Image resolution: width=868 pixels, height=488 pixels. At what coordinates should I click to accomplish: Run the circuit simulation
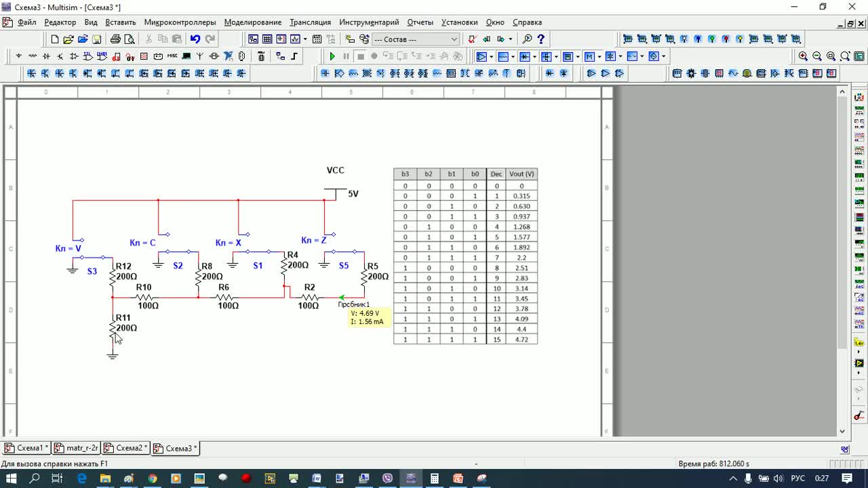tap(332, 56)
